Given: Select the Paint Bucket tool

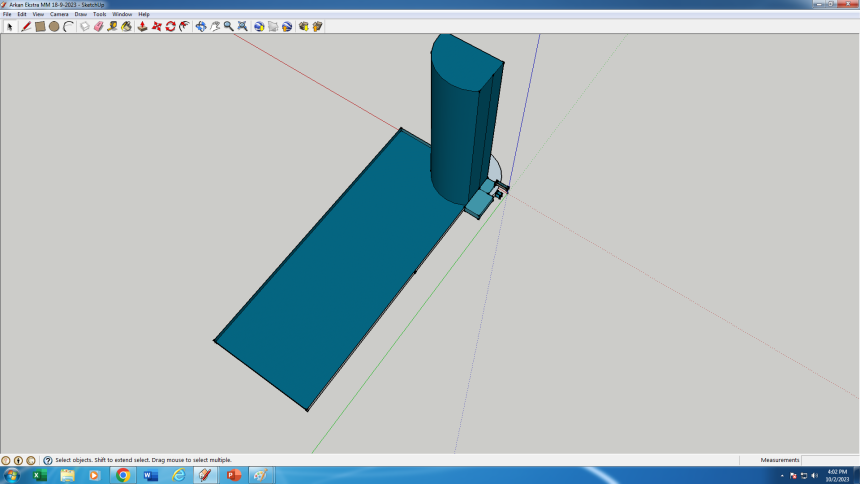Looking at the screenshot, I should click(126, 26).
